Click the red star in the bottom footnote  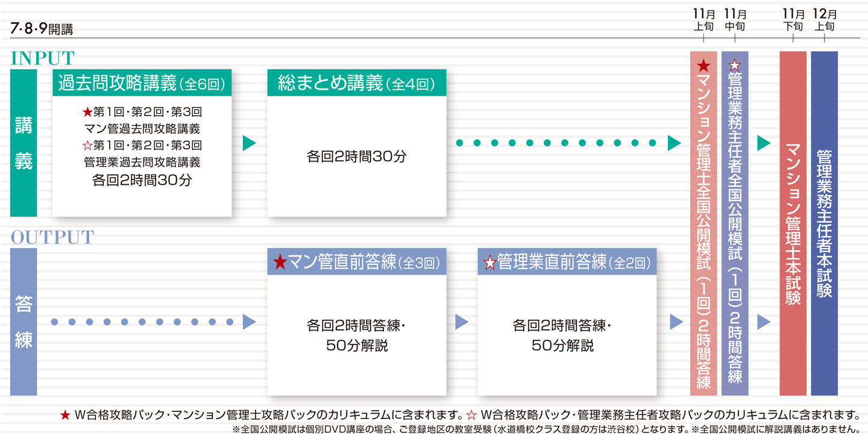tap(65, 415)
